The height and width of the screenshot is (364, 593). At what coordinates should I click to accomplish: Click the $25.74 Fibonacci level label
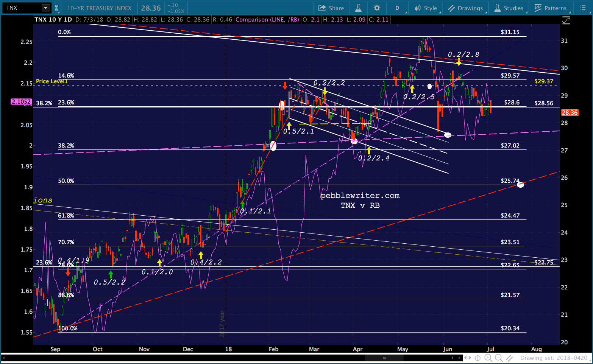510,181
